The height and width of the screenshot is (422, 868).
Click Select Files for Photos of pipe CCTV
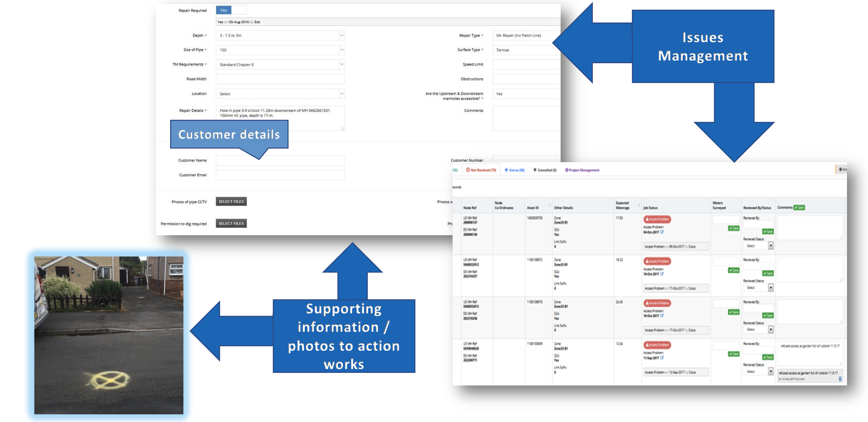231,201
